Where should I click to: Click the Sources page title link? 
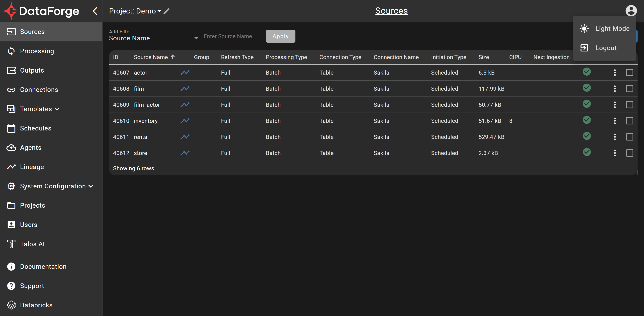tap(391, 11)
